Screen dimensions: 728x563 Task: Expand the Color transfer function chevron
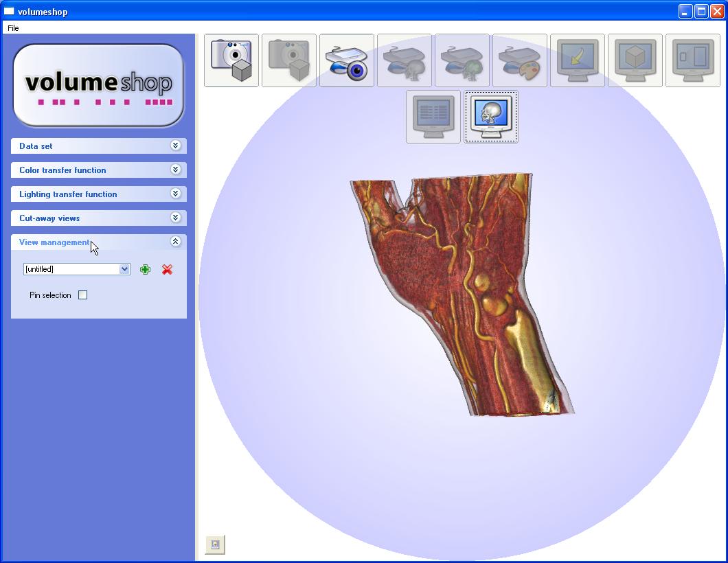tap(176, 170)
